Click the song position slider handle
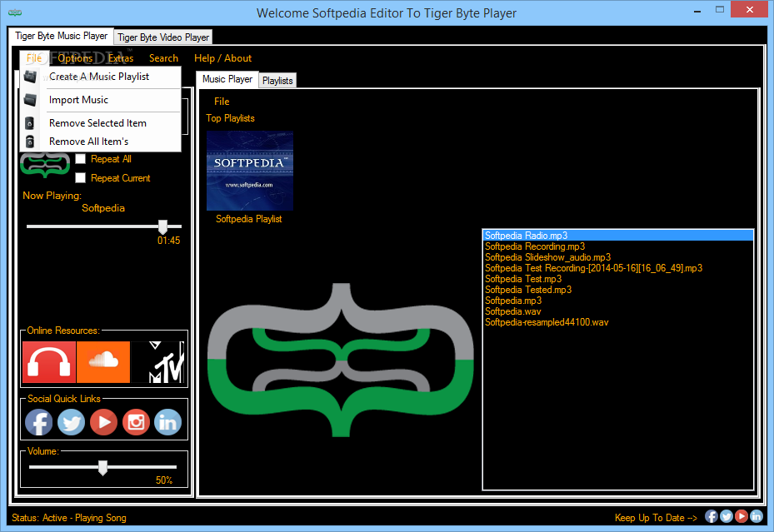Viewport: 774px width, 532px height. pos(162,226)
